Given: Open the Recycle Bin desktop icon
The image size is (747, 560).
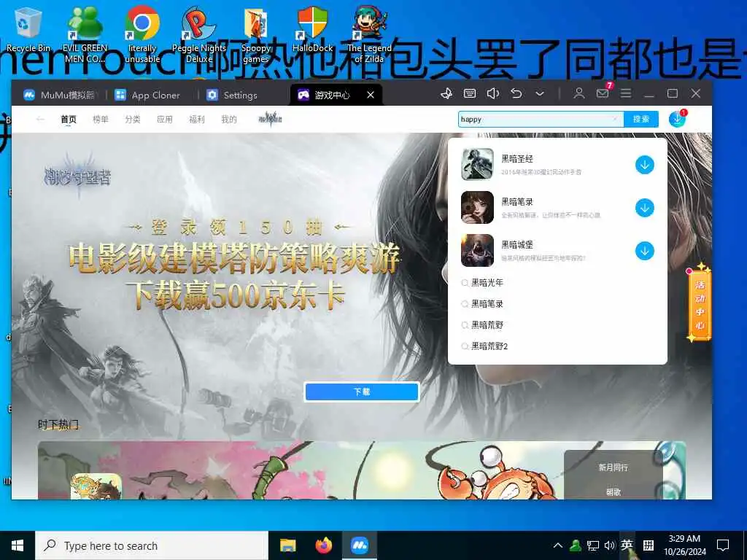Looking at the screenshot, I should tap(28, 29).
